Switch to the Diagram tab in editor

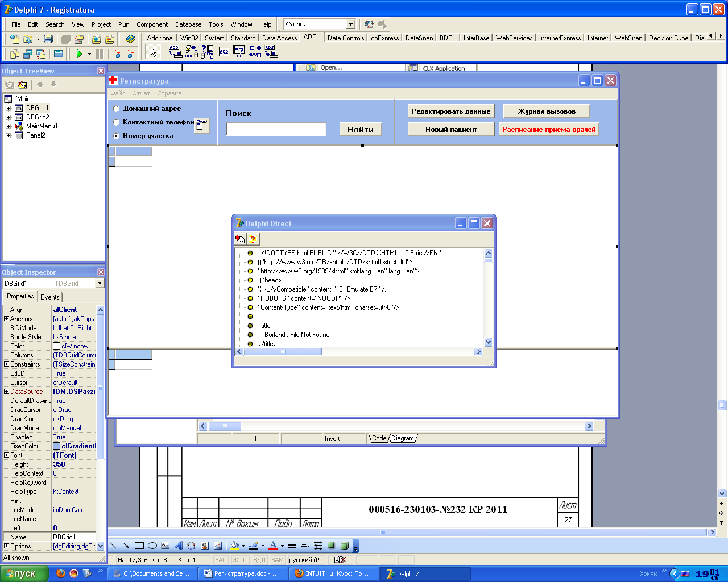[403, 438]
